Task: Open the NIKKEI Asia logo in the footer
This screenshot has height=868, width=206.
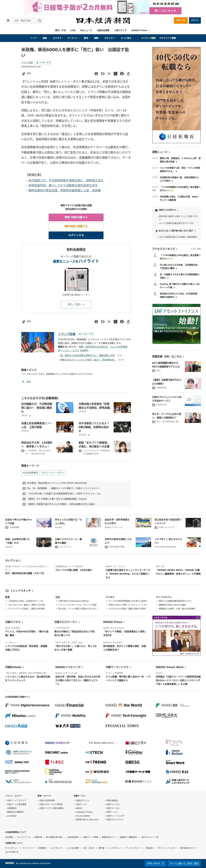Action: (x=16, y=726)
